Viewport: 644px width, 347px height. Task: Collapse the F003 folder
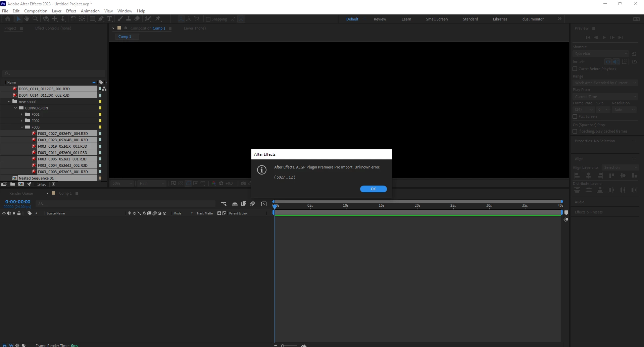coord(22,127)
